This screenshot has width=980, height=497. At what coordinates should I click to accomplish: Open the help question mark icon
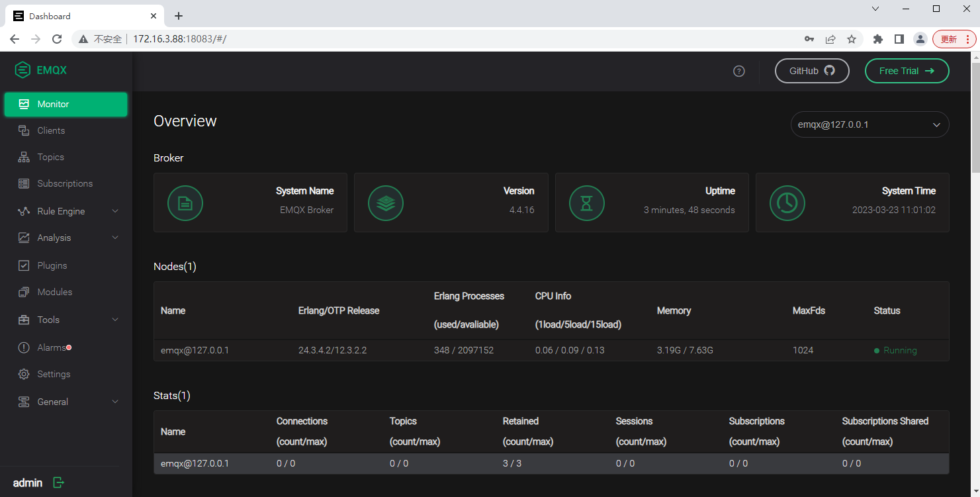[739, 71]
